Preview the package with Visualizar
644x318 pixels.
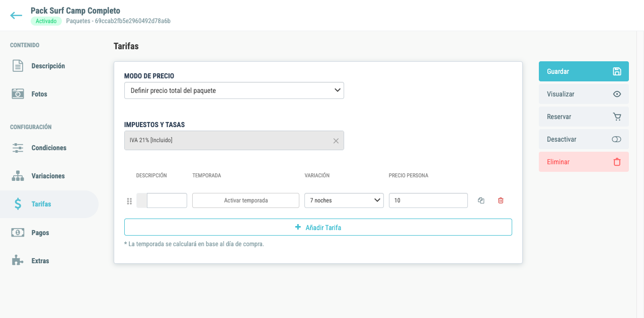(584, 94)
